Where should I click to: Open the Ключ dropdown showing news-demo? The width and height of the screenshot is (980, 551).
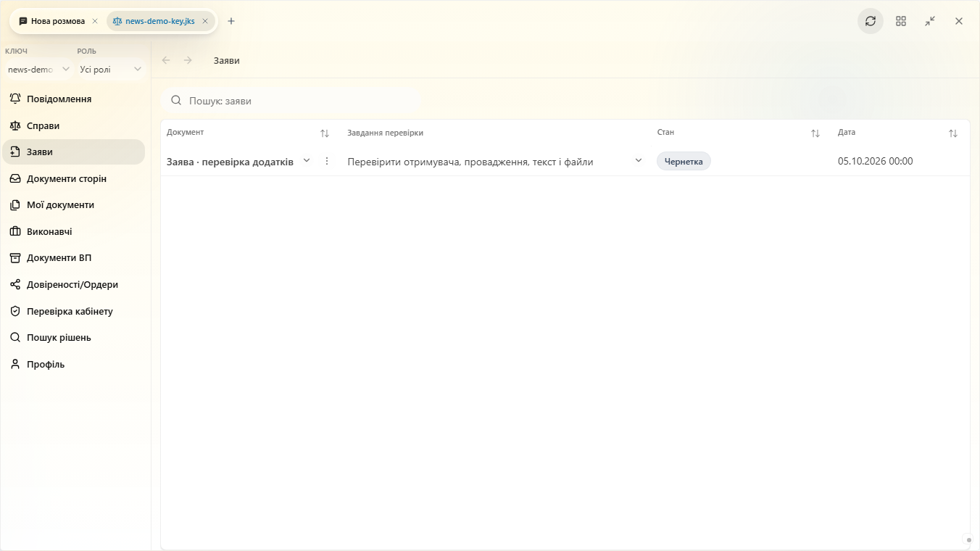click(38, 69)
